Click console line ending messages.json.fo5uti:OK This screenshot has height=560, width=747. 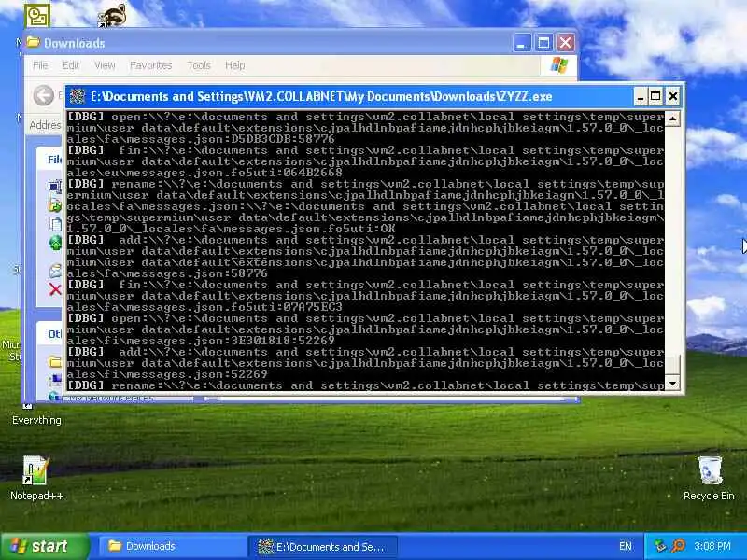tap(231, 229)
